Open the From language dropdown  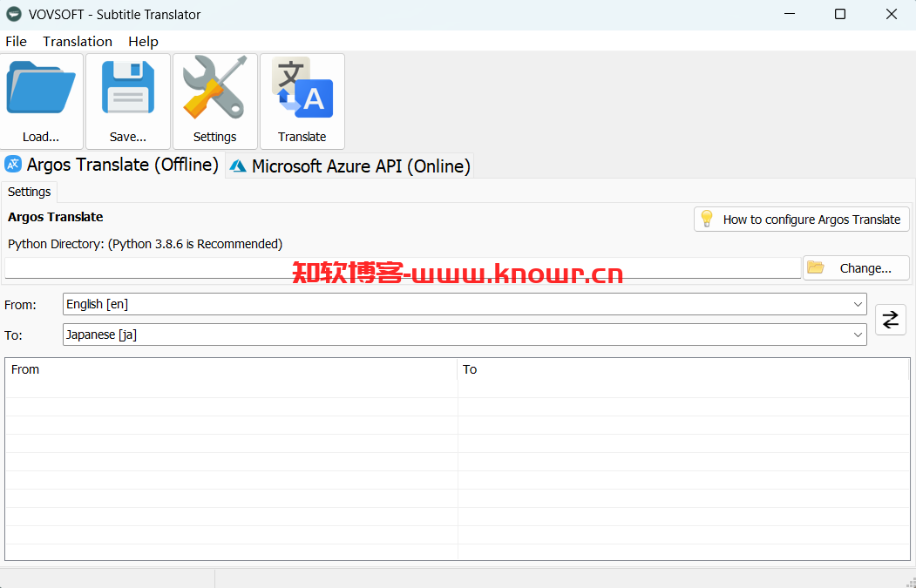(465, 304)
